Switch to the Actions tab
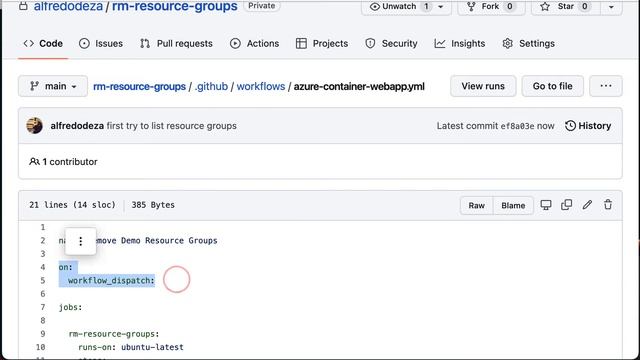The height and width of the screenshot is (360, 640). point(254,43)
